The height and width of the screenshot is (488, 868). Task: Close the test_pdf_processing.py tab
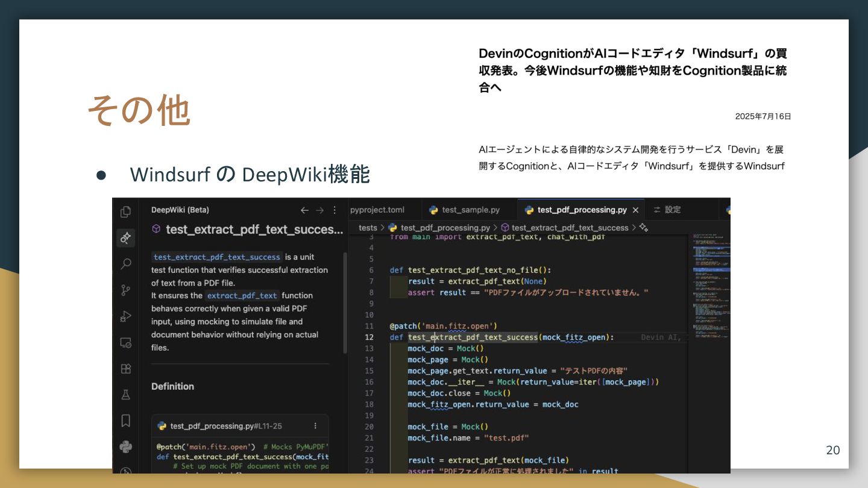[635, 210]
